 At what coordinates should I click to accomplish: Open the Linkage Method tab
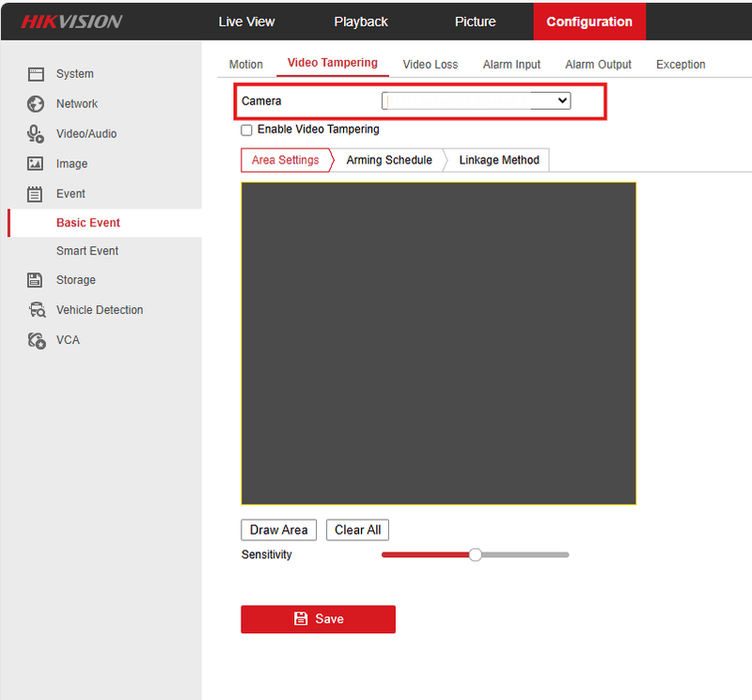tap(498, 160)
